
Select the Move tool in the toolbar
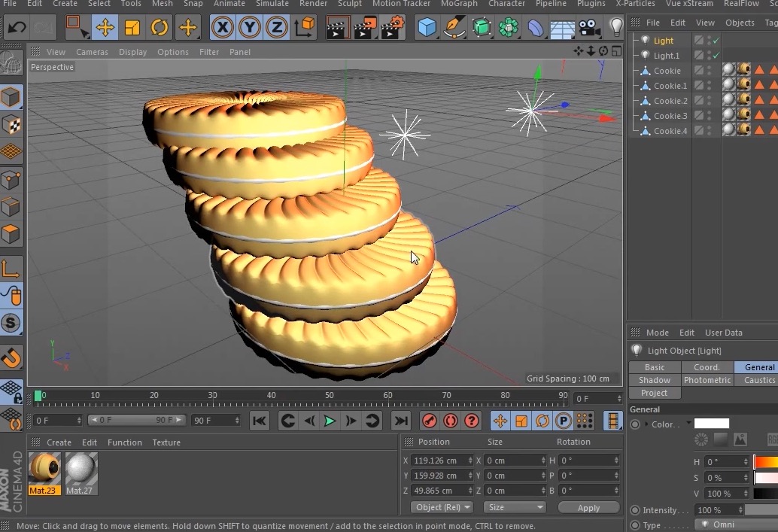click(105, 27)
